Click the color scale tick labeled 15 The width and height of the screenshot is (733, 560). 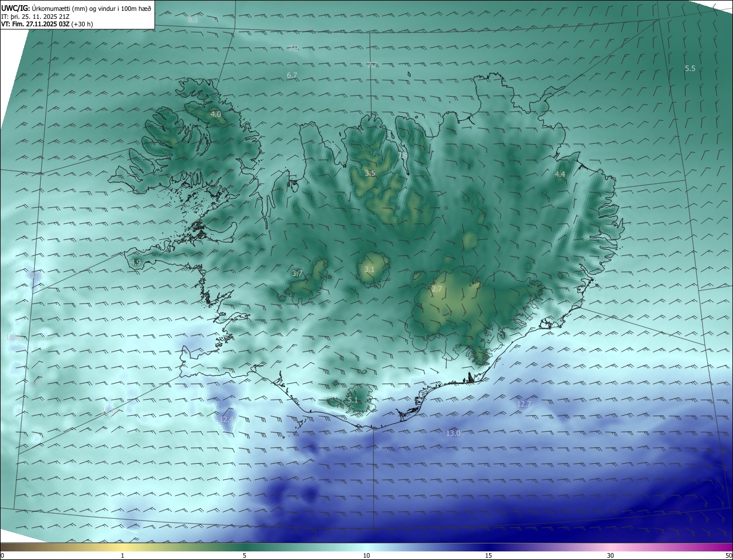[488, 555]
